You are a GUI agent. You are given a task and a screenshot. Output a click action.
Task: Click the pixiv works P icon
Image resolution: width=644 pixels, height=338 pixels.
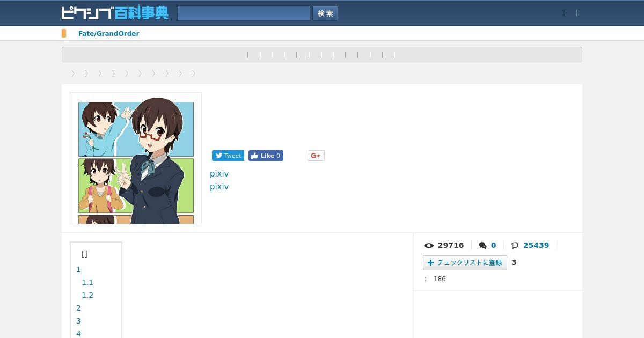515,245
